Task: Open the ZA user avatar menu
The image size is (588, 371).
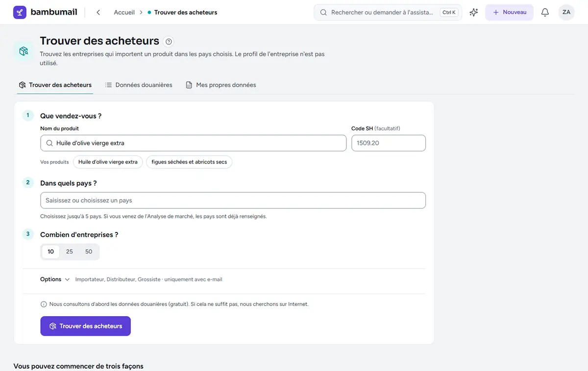Action: [566, 12]
